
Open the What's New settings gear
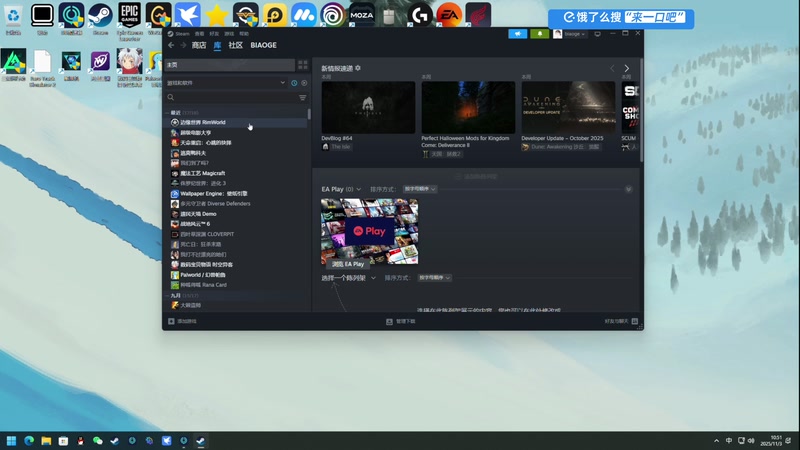point(358,68)
